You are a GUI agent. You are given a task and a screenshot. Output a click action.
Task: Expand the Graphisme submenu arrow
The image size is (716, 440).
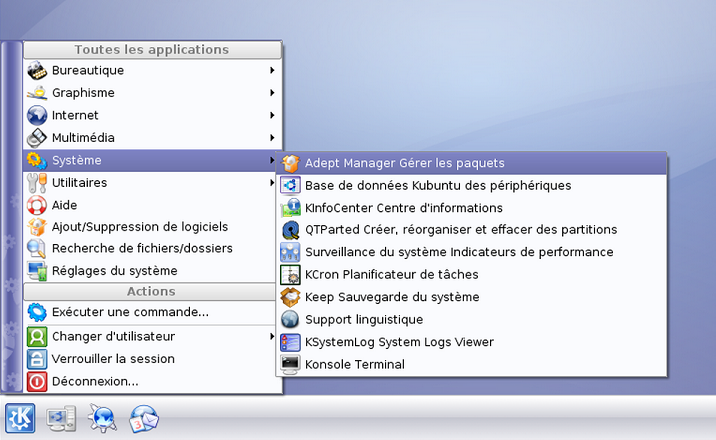click(272, 93)
